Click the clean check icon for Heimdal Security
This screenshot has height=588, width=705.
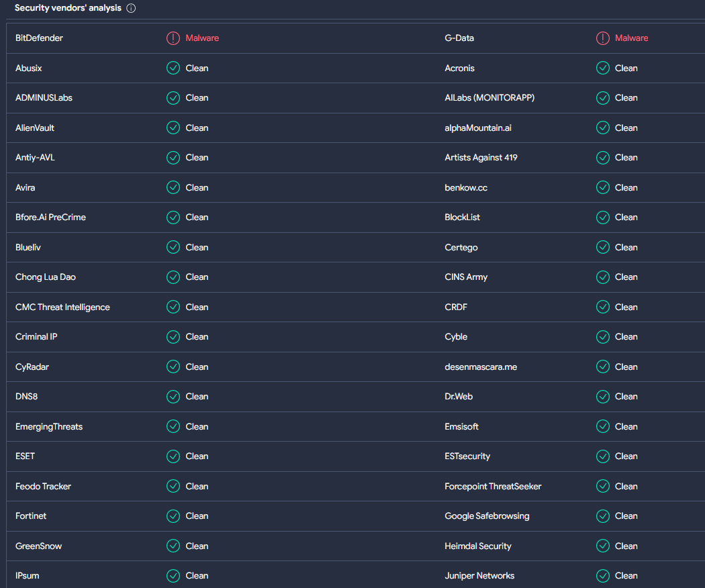pos(603,546)
